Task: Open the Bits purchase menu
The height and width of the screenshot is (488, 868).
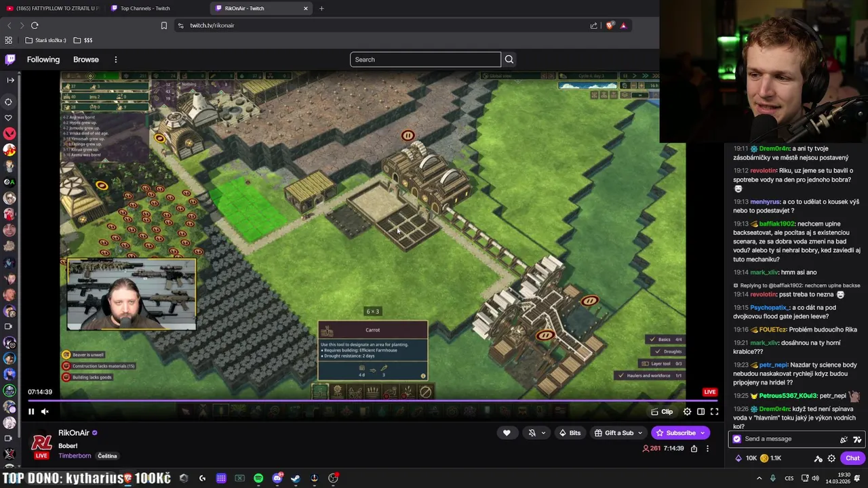Action: [x=569, y=433]
